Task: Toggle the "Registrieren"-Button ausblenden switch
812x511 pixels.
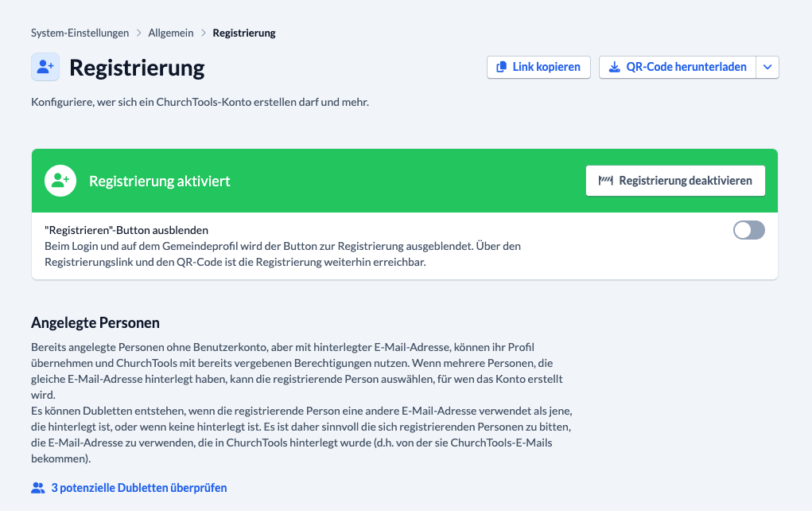Action: tap(749, 230)
